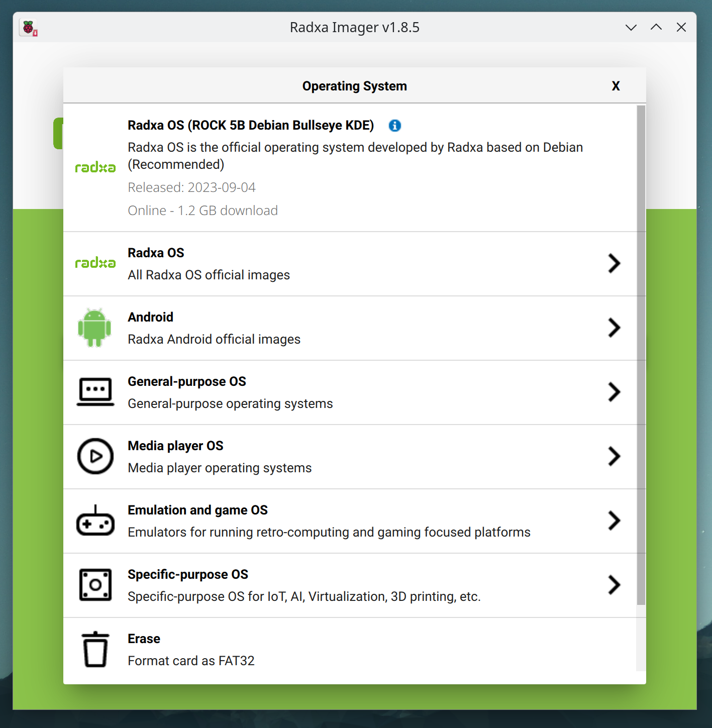Click the gamepad icon for Emulation and game OS
The height and width of the screenshot is (728, 712).
click(x=95, y=521)
